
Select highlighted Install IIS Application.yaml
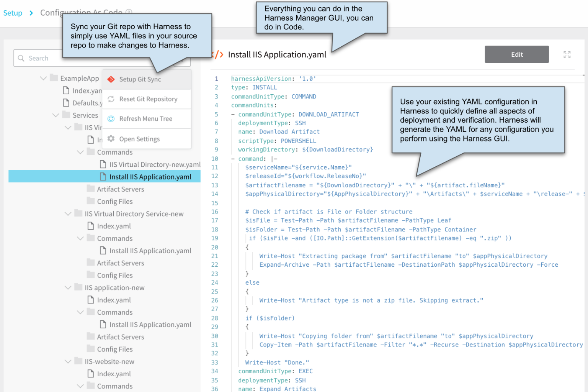104,177
